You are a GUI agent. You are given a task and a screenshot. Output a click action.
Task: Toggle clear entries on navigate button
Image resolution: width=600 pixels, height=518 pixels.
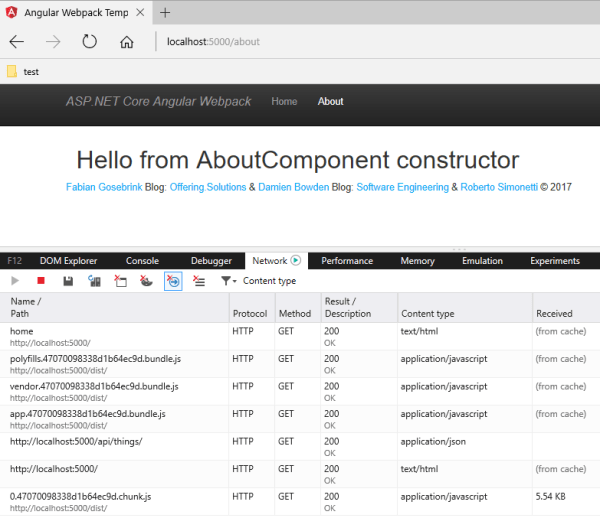point(173,281)
